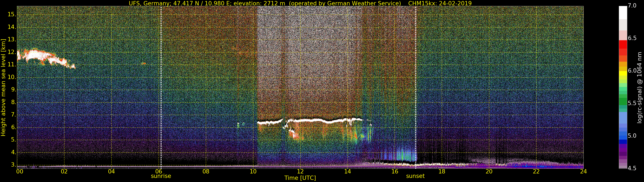Click the colorbar tick value "6.5"
The width and height of the screenshot is (644, 182).
(x=632, y=38)
